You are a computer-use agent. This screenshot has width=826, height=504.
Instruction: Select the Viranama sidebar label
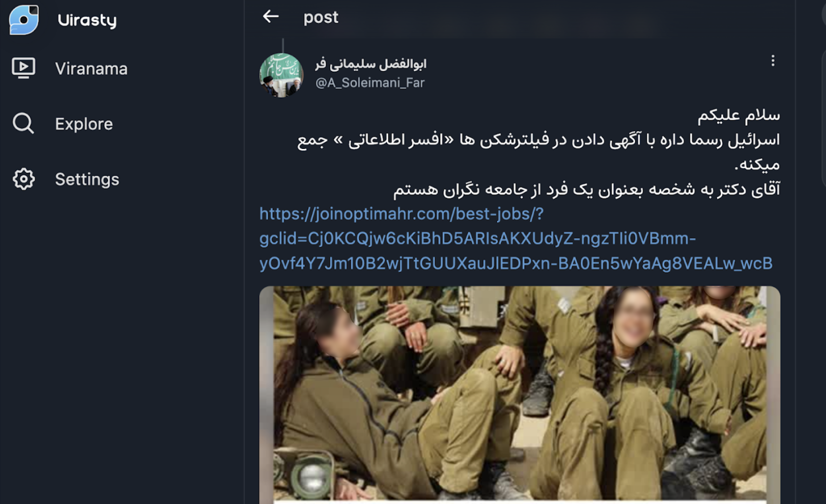(x=91, y=69)
